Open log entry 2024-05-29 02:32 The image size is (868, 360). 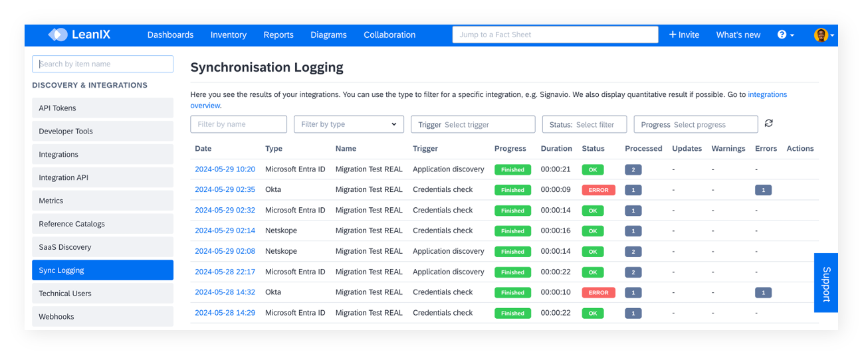(225, 210)
